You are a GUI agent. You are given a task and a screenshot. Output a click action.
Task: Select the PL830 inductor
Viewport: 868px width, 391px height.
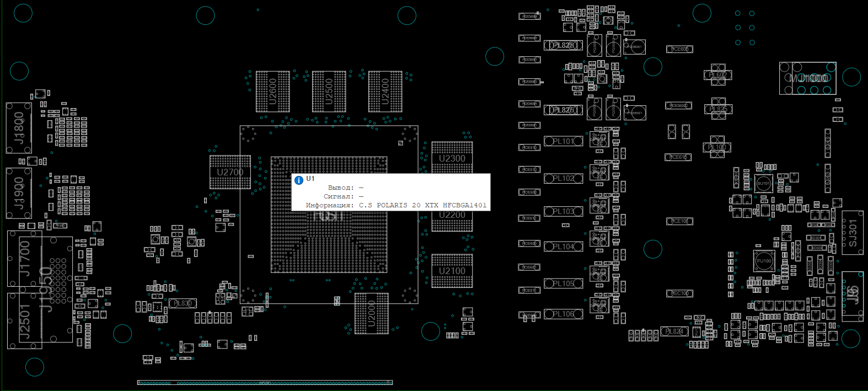(183, 303)
